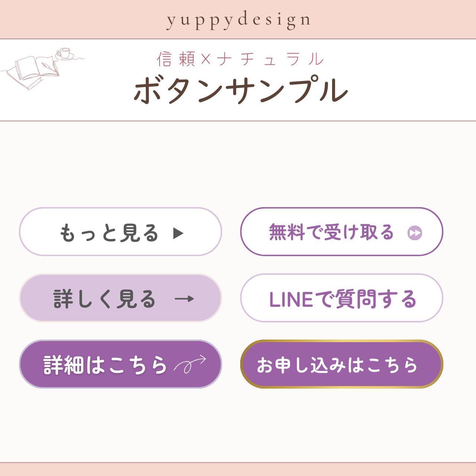The height and width of the screenshot is (476, 476).
Task: Click the 無料で受け取る purple text
Action: click(x=331, y=232)
